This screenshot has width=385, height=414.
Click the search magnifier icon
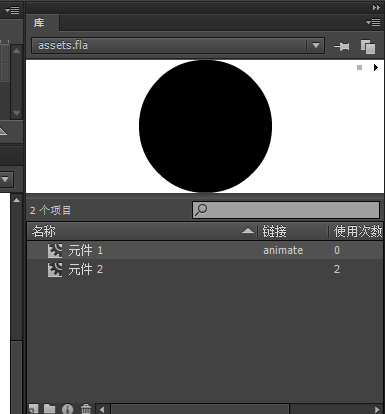201,210
